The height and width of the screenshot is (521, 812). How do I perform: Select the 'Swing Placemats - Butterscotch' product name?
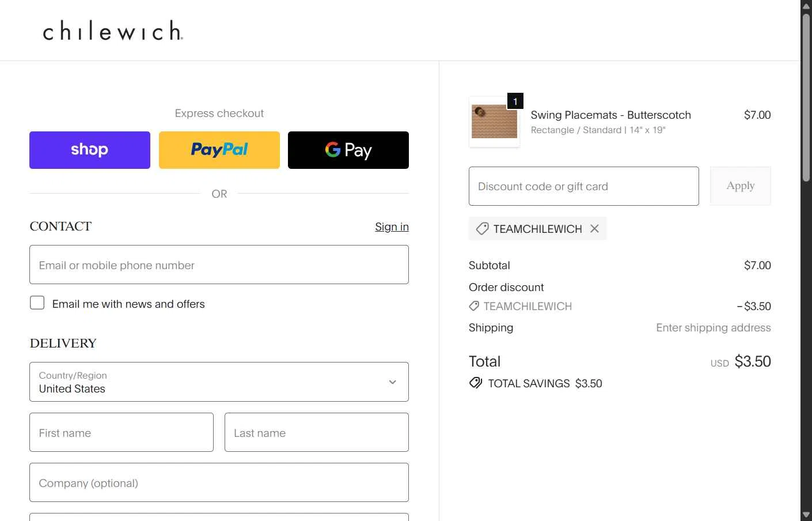tap(611, 115)
